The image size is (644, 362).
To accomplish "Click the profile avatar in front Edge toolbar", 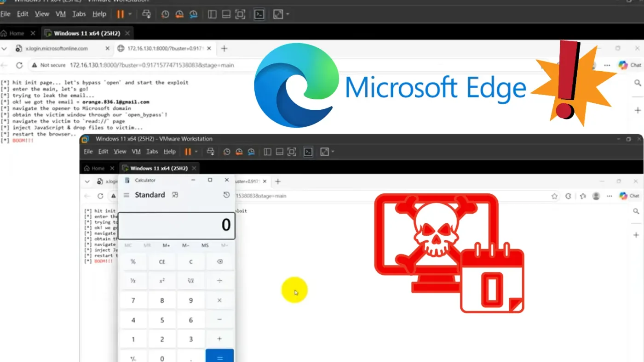I will click(x=596, y=196).
